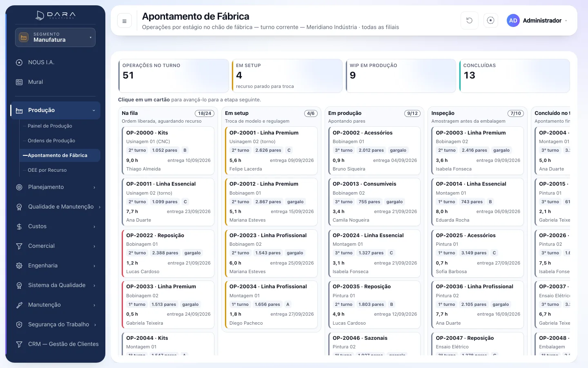This screenshot has height=368, width=588.
Task: Click the Manufatura segment factory icon
Action: 24,37
